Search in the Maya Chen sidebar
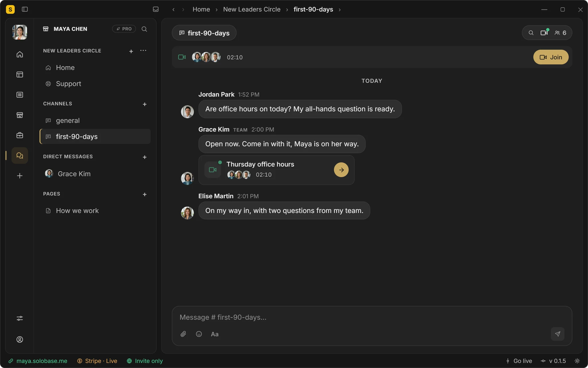Image resolution: width=588 pixels, height=368 pixels. tap(144, 29)
